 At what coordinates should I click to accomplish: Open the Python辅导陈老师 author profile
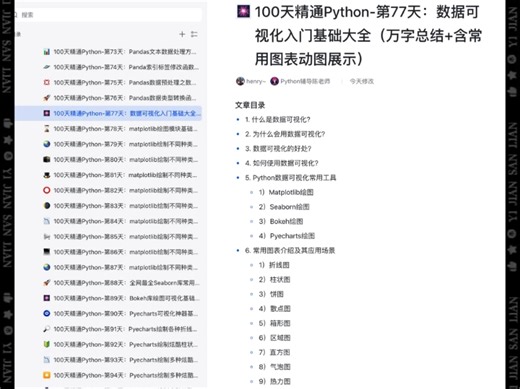300,81
